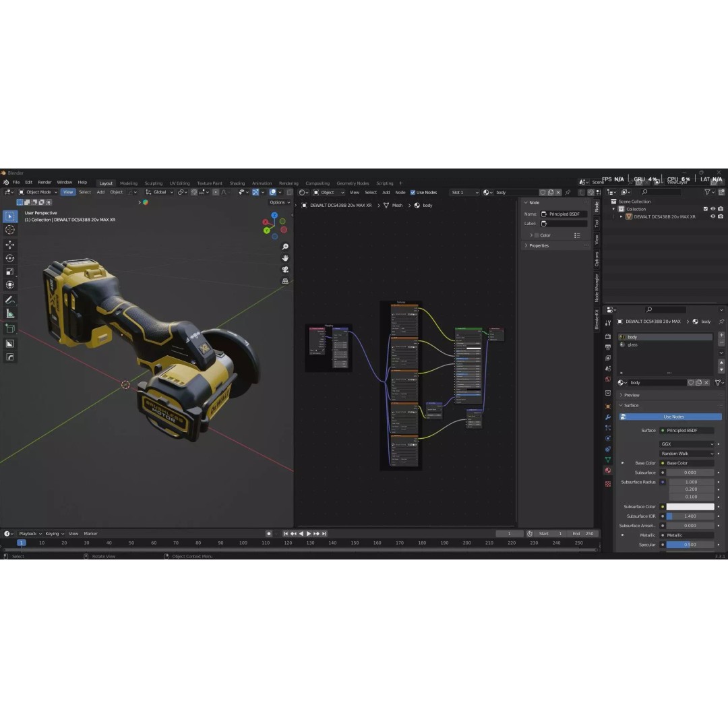Hide Collection in viewport via eye icon
This screenshot has height=728, width=728.
point(712,209)
